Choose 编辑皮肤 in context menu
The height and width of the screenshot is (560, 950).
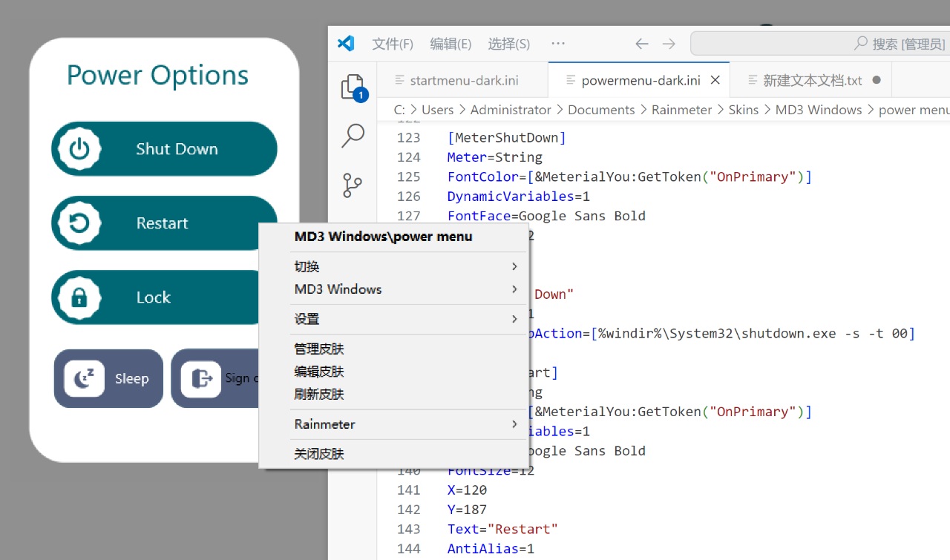pos(319,372)
